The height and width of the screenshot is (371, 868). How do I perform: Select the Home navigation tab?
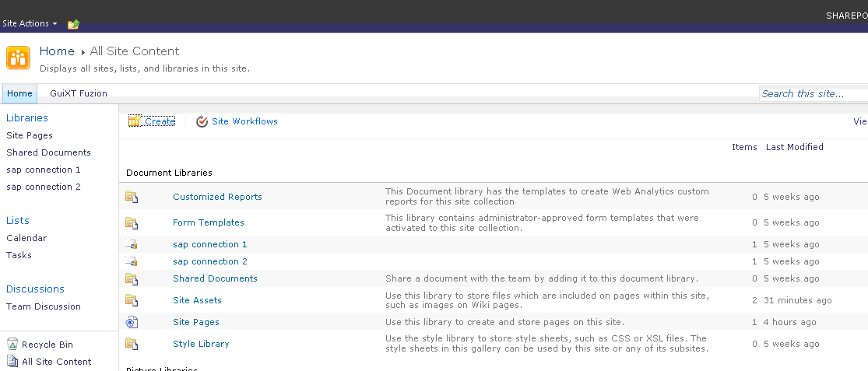pos(20,93)
